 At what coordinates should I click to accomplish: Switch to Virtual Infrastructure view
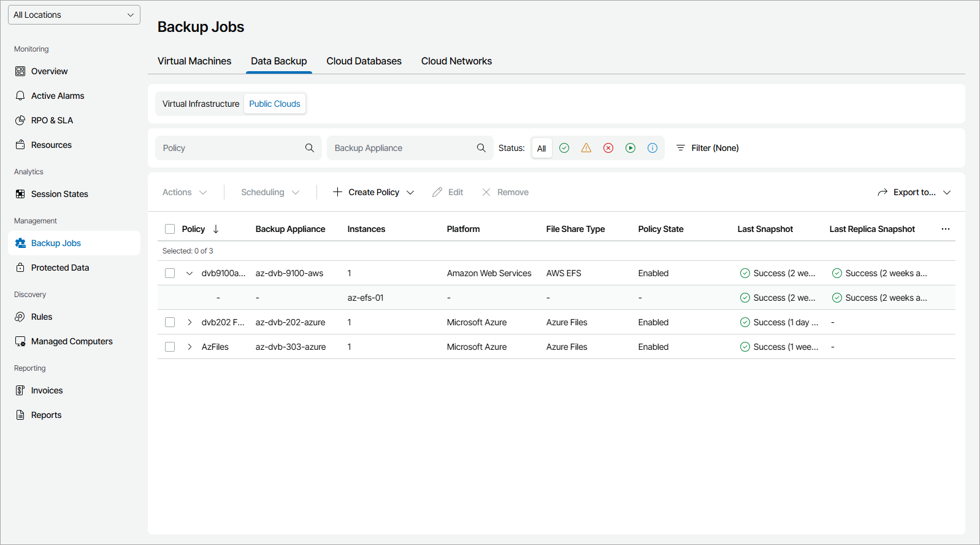coord(201,104)
